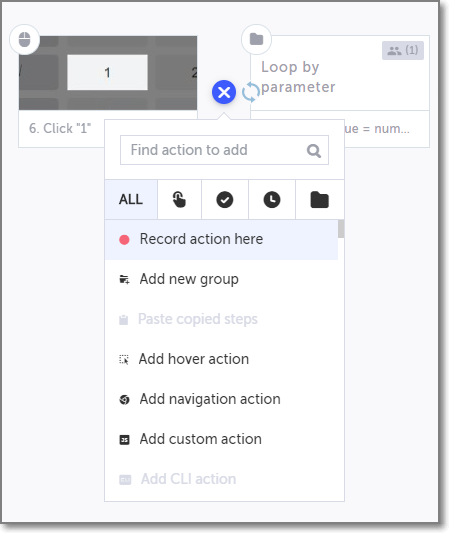Filter actions by validation checkmark tab
Image resolution: width=449 pixels, height=533 pixels.
(x=225, y=200)
